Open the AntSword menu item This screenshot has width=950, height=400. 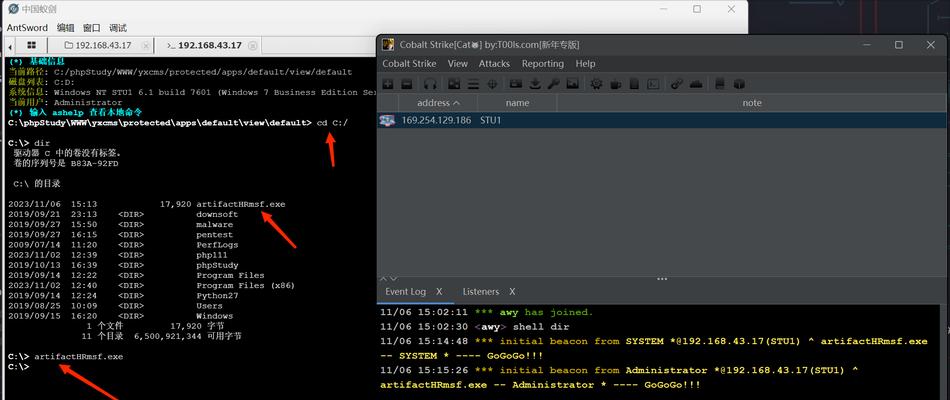pyautogui.click(x=28, y=28)
